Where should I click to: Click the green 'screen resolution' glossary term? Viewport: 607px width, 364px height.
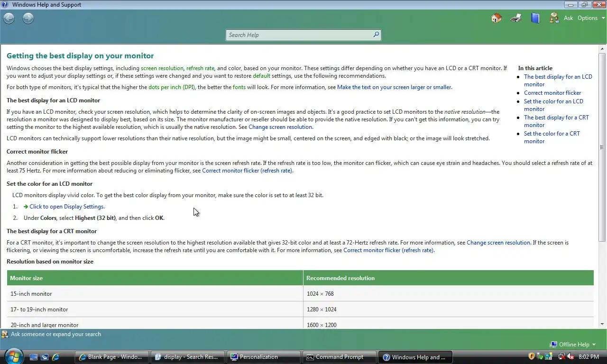[162, 68]
